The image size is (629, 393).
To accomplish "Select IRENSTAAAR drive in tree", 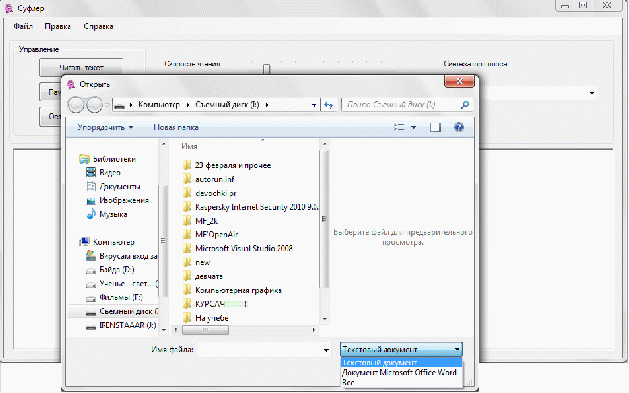I will 121,325.
